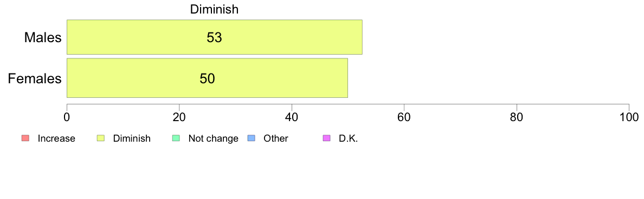Click the green Not change legend swatch
Image resolution: width=644 pixels, height=199 pixels.
coord(176,138)
